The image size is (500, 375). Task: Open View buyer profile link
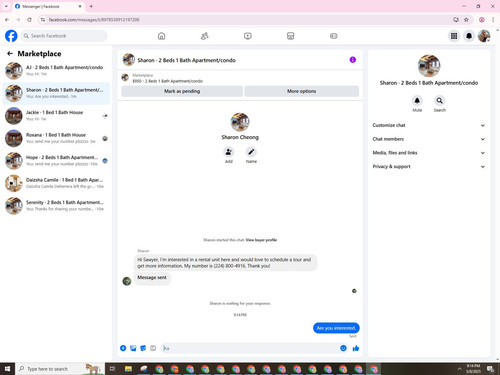tap(261, 240)
